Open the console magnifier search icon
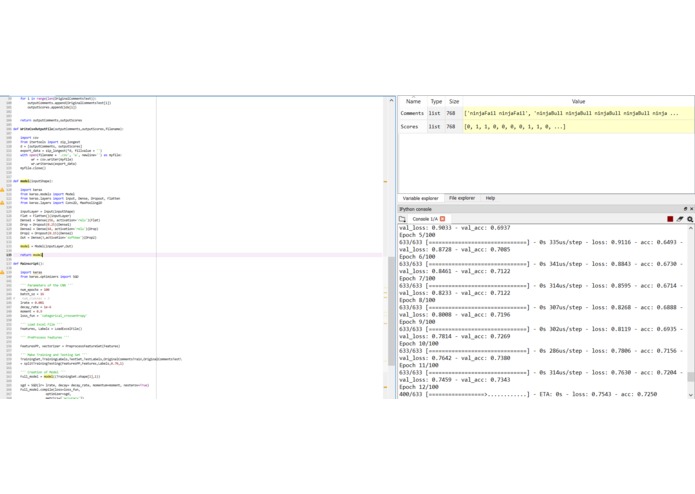The height and width of the screenshot is (494, 695). pyautogui.click(x=690, y=219)
